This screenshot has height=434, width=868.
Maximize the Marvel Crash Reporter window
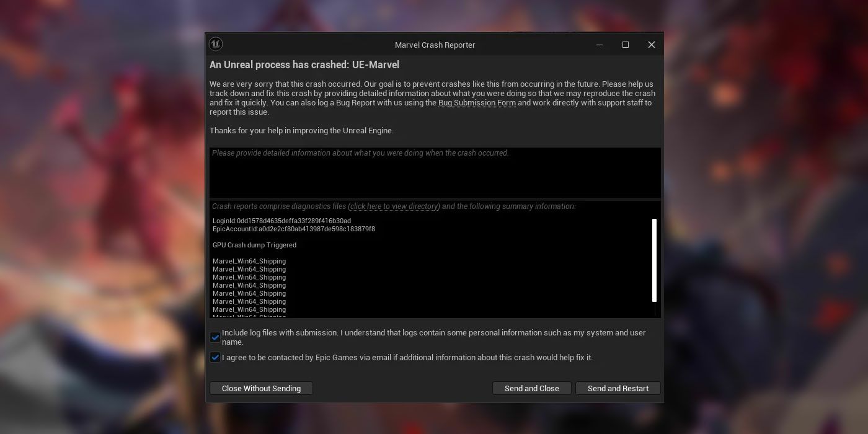(x=626, y=45)
